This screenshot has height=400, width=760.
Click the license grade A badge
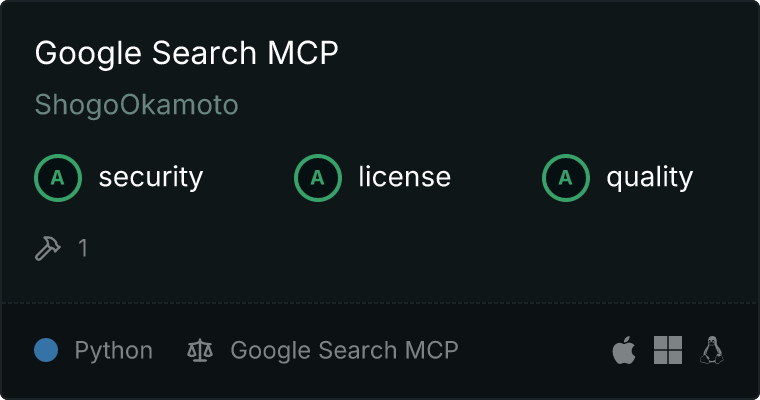tap(318, 178)
